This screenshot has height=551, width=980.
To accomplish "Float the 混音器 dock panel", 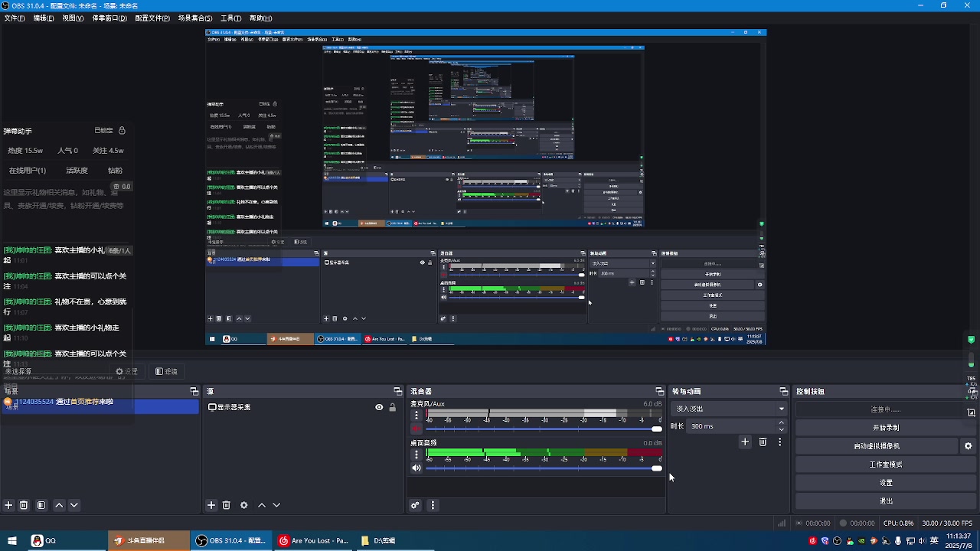I will coord(660,391).
